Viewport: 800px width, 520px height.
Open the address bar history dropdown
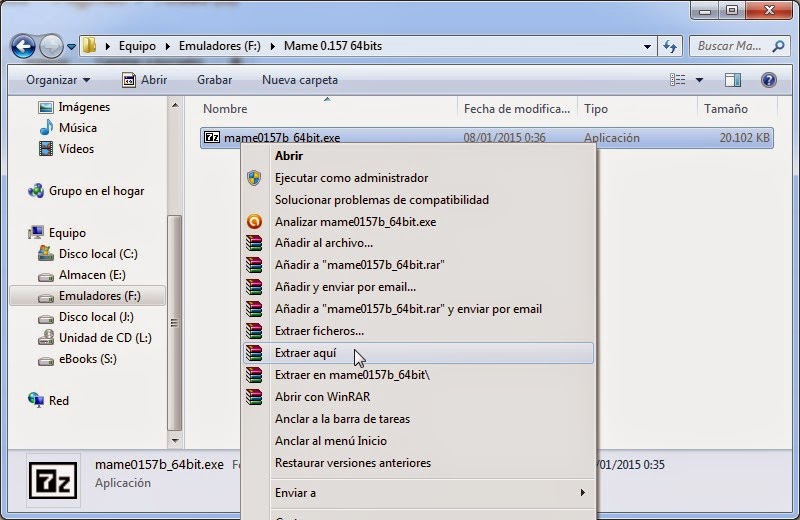click(x=647, y=46)
